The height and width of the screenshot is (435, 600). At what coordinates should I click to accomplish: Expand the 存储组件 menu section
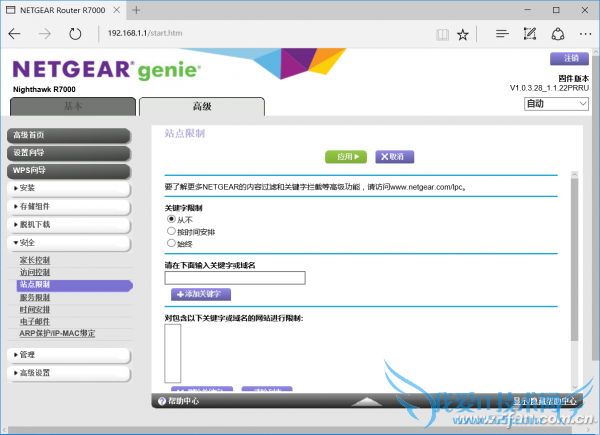tap(69, 207)
